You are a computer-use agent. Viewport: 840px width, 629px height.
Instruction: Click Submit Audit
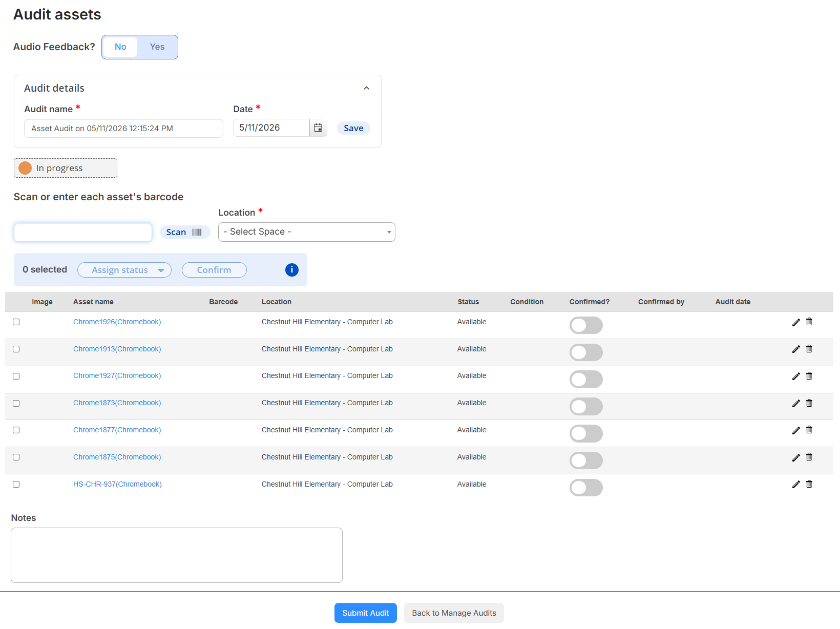[x=366, y=613]
